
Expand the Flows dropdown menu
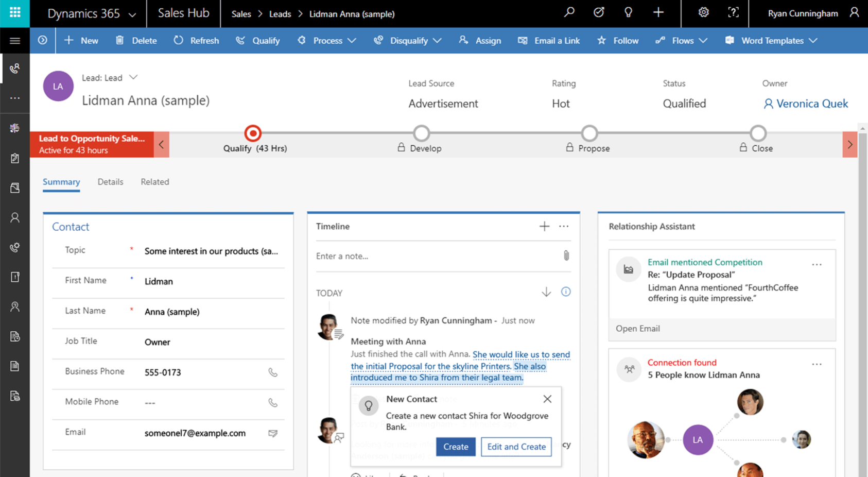pyautogui.click(x=703, y=41)
